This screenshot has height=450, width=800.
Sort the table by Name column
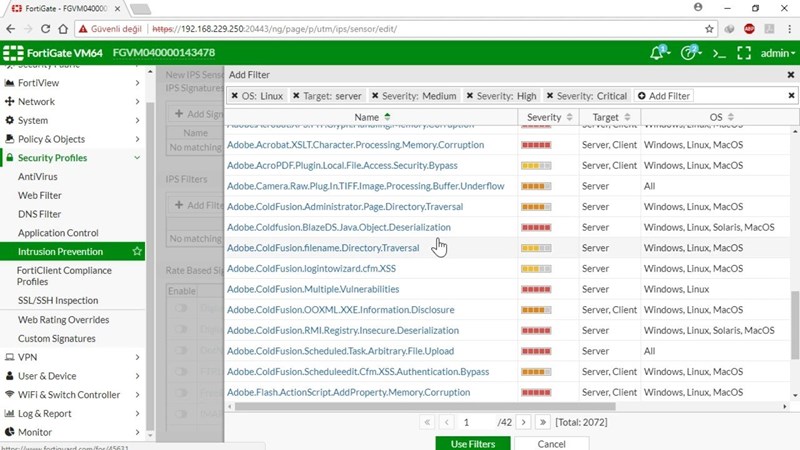[x=372, y=117]
